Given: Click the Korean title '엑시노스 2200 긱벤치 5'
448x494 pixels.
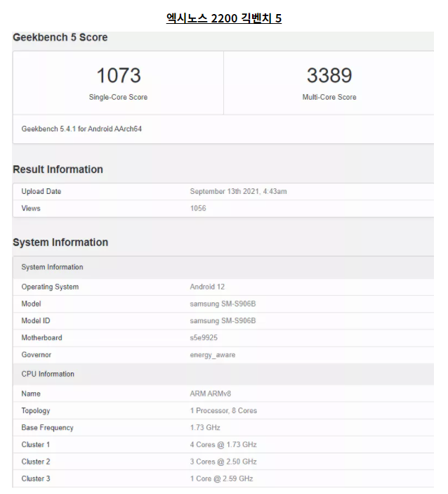Looking at the screenshot, I should [224, 18].
